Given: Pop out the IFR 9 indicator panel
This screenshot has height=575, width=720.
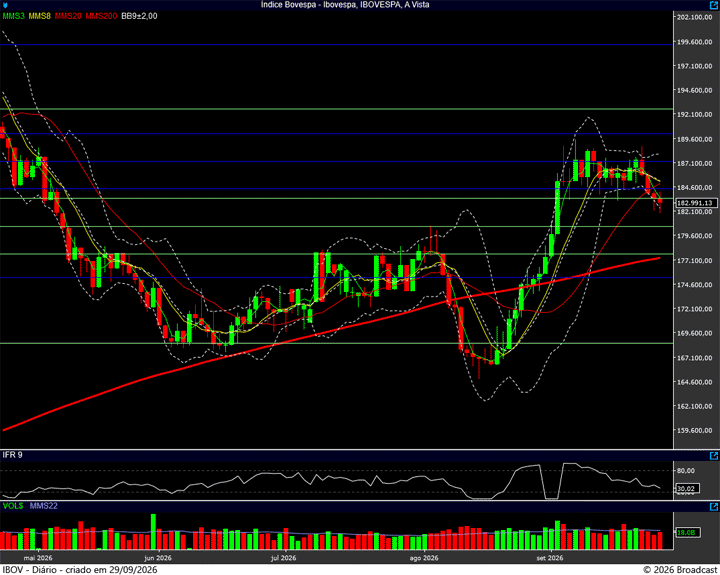Looking at the screenshot, I should (x=714, y=456).
